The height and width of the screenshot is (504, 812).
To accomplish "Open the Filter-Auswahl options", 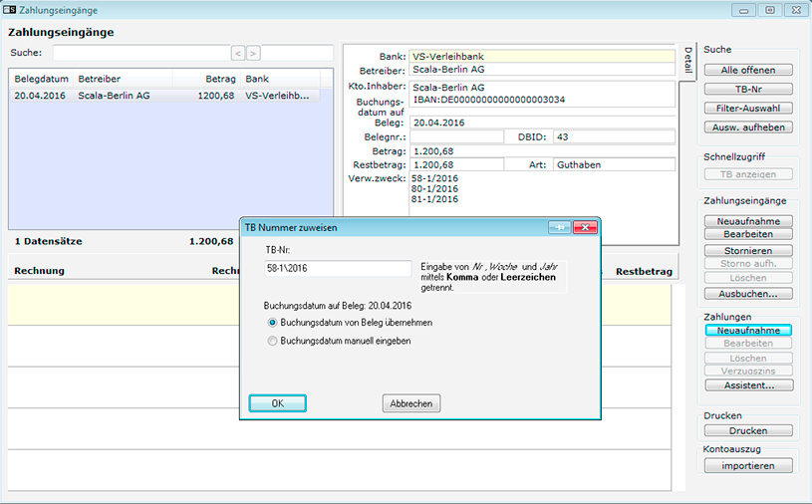I will point(748,108).
